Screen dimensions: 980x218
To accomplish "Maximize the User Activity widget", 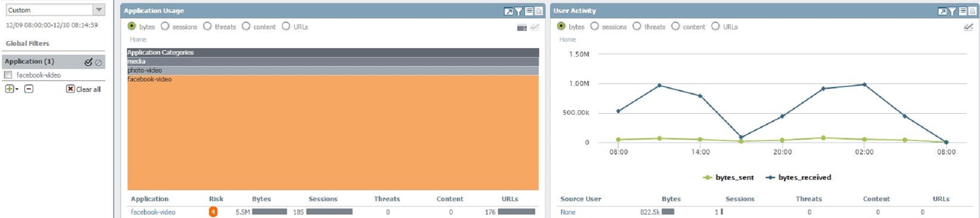I will tap(942, 11).
